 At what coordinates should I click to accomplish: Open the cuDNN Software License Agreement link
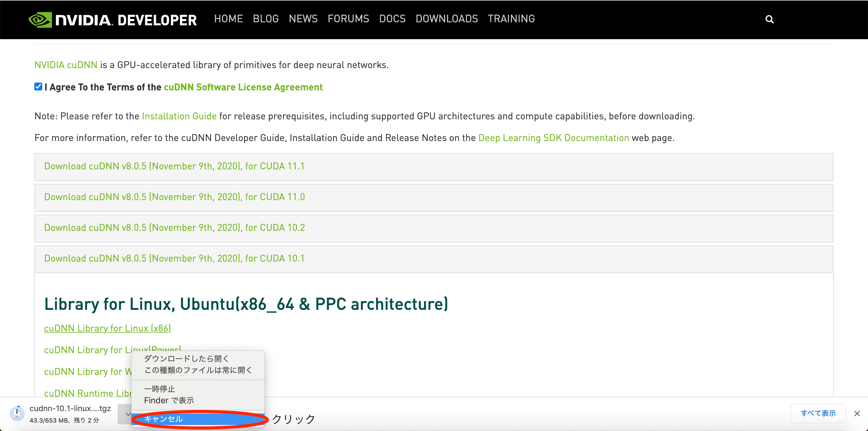click(243, 87)
